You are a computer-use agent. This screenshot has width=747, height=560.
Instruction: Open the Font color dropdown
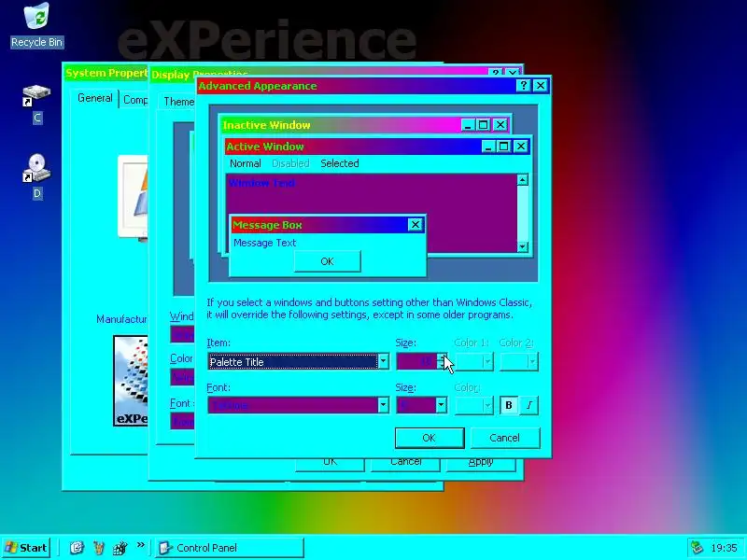point(474,405)
